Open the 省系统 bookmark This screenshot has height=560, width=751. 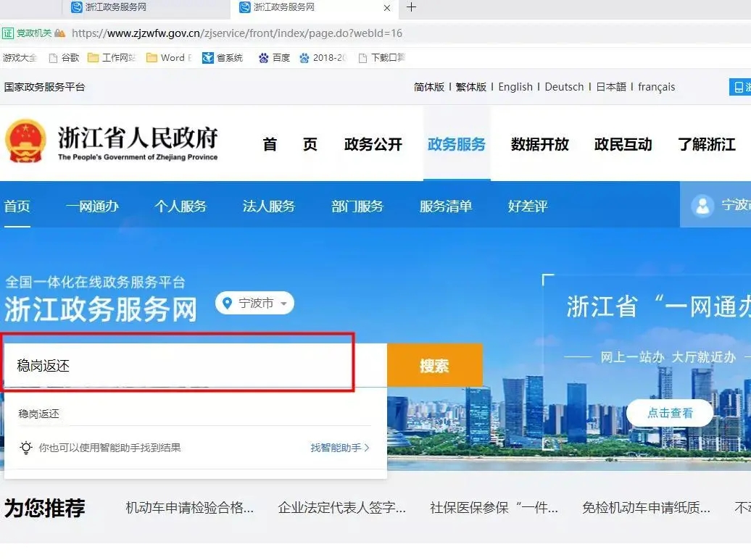click(223, 58)
